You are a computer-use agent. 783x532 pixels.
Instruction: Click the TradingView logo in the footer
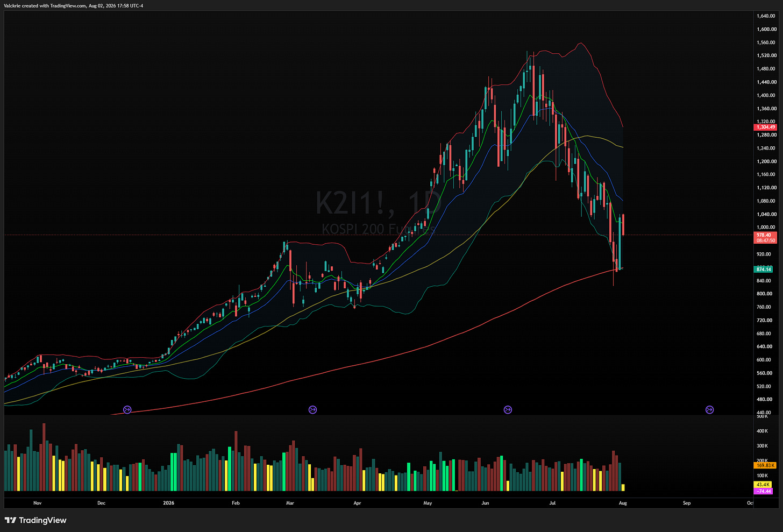[x=35, y=520]
